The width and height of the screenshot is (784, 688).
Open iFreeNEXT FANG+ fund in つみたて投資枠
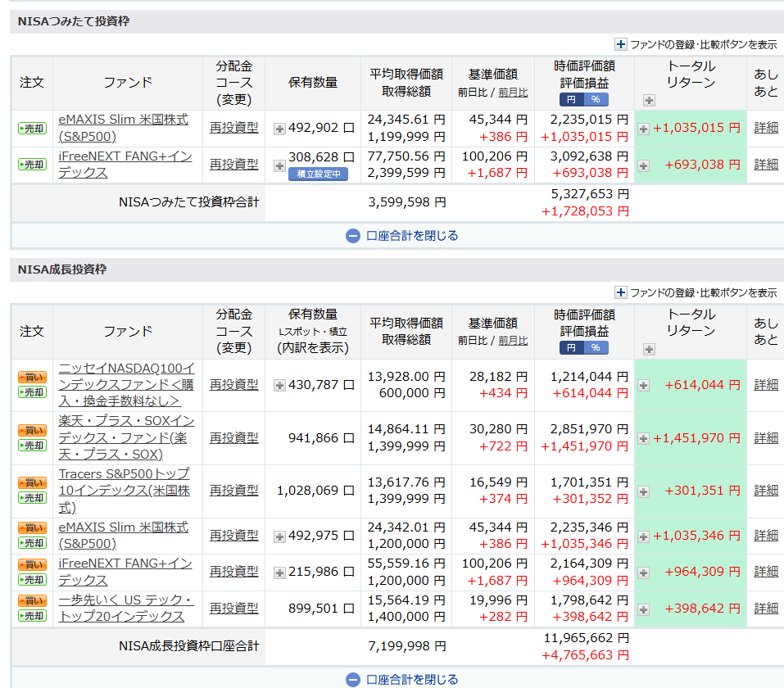(x=125, y=165)
